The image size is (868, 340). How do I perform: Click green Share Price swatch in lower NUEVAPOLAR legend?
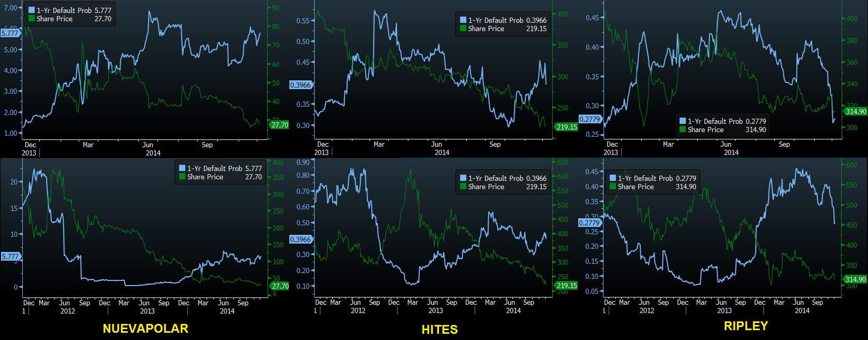[182, 177]
